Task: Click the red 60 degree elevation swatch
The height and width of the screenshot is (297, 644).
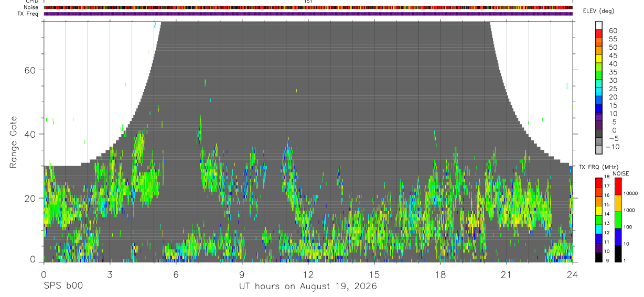Action: tap(599, 34)
